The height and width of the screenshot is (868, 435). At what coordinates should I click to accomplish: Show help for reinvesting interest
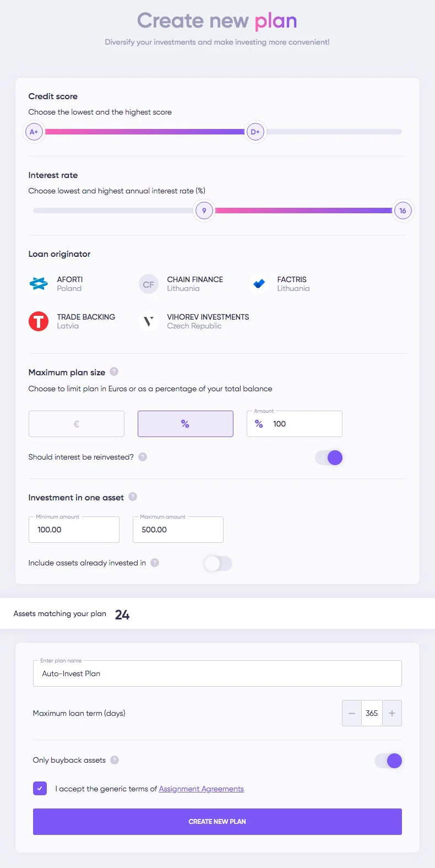[x=143, y=457]
